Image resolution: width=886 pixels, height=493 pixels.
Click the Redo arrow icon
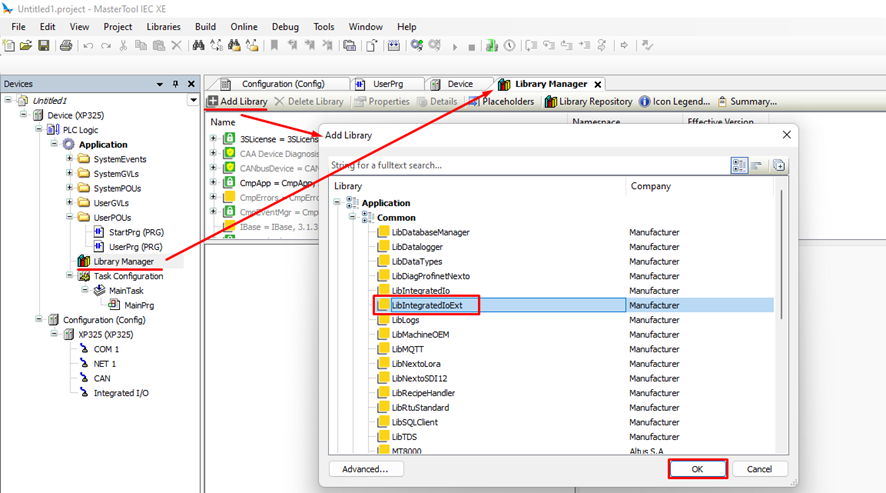pos(106,46)
